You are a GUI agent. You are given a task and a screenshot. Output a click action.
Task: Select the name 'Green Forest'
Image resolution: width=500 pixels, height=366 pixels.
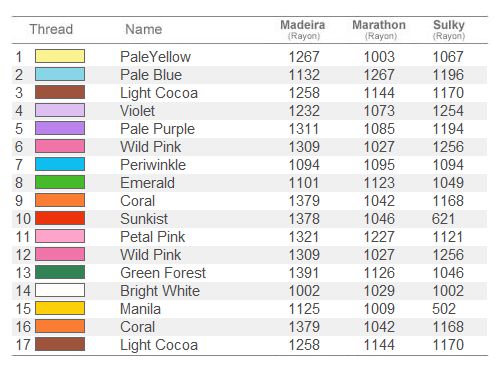[x=163, y=273]
